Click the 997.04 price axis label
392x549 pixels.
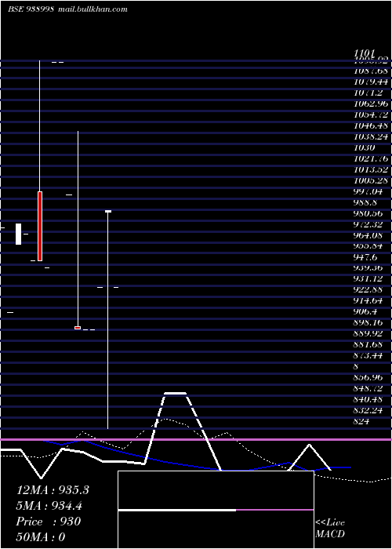point(368,191)
